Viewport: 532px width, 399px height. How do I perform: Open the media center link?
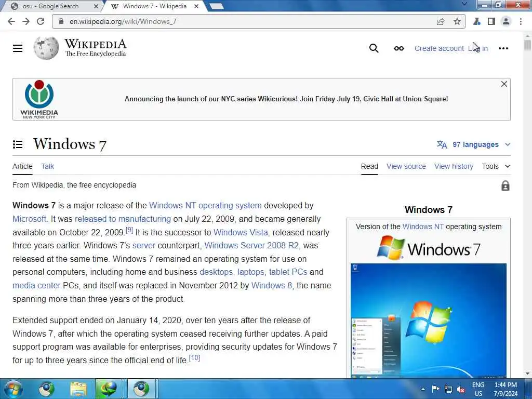(36, 285)
